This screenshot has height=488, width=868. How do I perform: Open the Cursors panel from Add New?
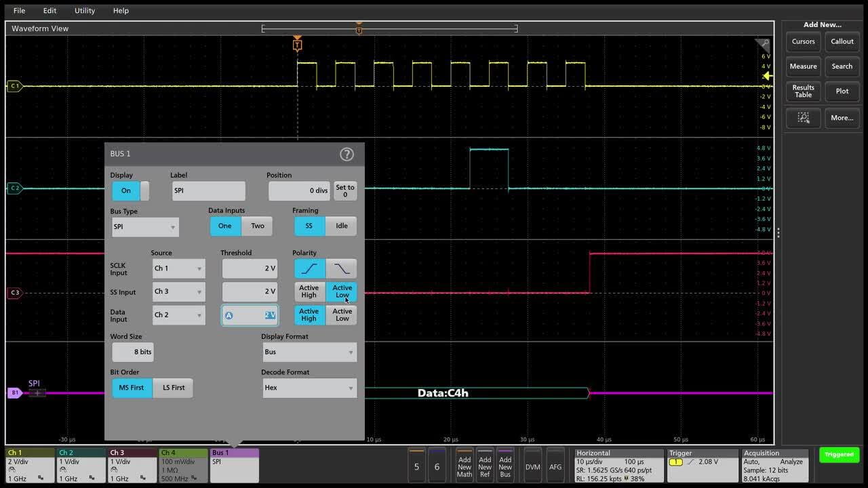[803, 41]
